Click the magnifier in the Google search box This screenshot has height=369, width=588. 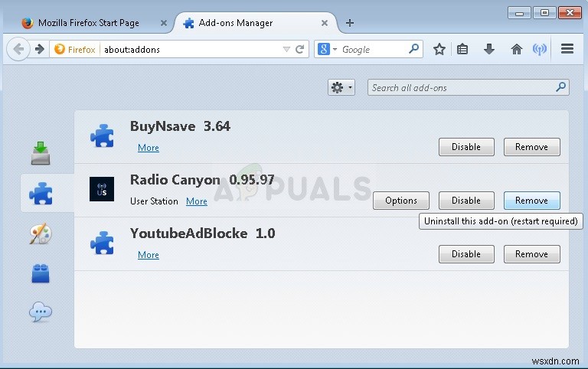tap(413, 49)
